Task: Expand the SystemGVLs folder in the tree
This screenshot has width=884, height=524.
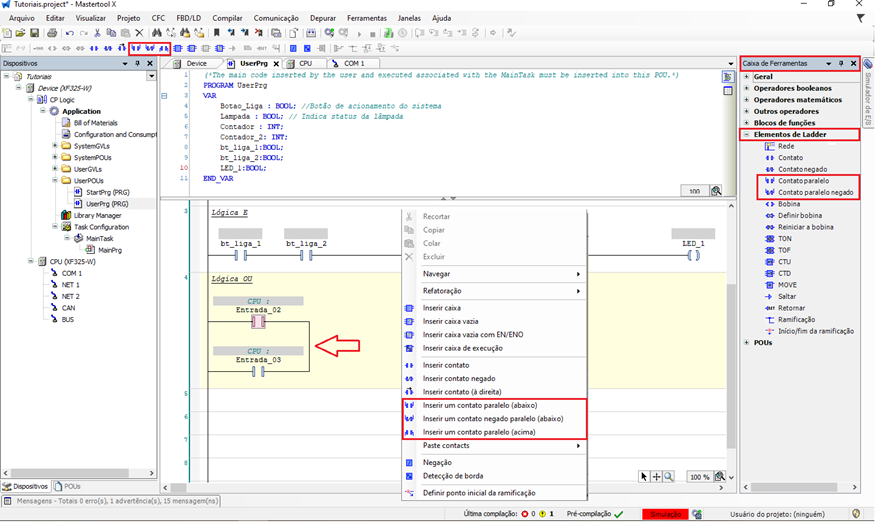Action: click(54, 146)
